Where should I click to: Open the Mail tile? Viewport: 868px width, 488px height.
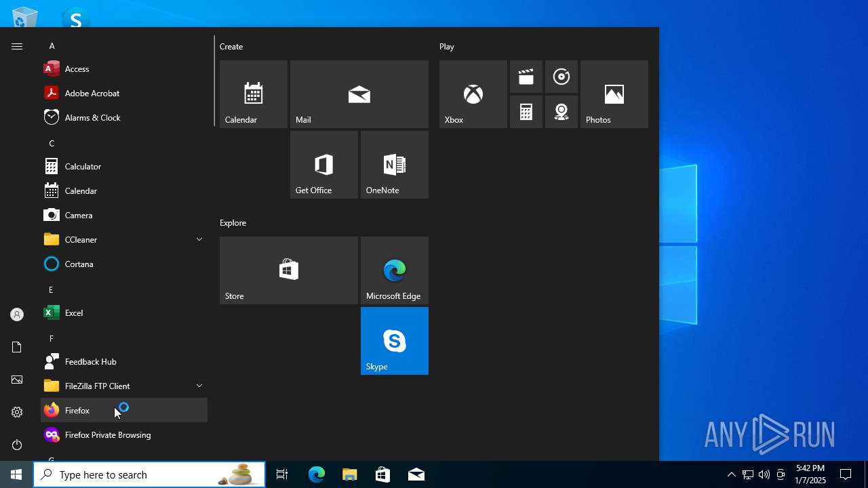coord(359,94)
